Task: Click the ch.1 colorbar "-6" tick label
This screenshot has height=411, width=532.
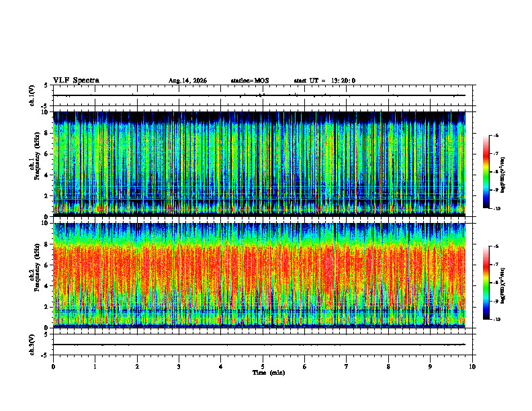Action: coord(496,135)
